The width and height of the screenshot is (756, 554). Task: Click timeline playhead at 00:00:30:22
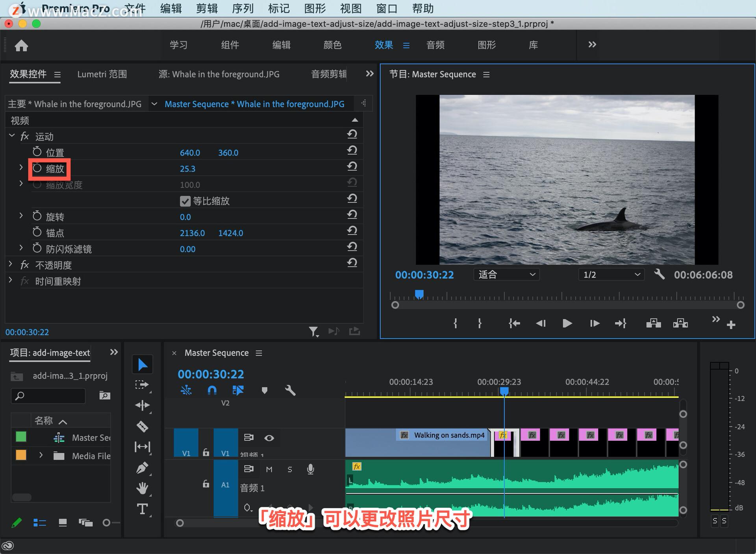coord(504,390)
